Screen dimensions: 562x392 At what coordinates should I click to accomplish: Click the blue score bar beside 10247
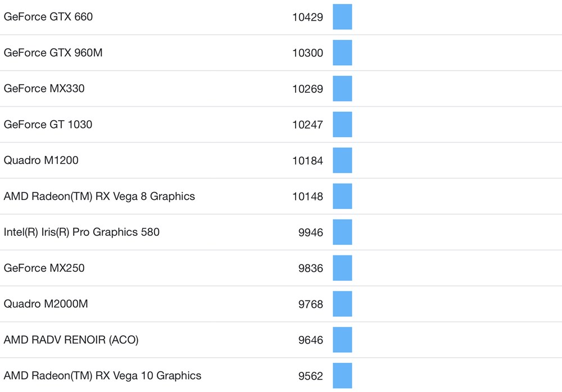(x=342, y=125)
